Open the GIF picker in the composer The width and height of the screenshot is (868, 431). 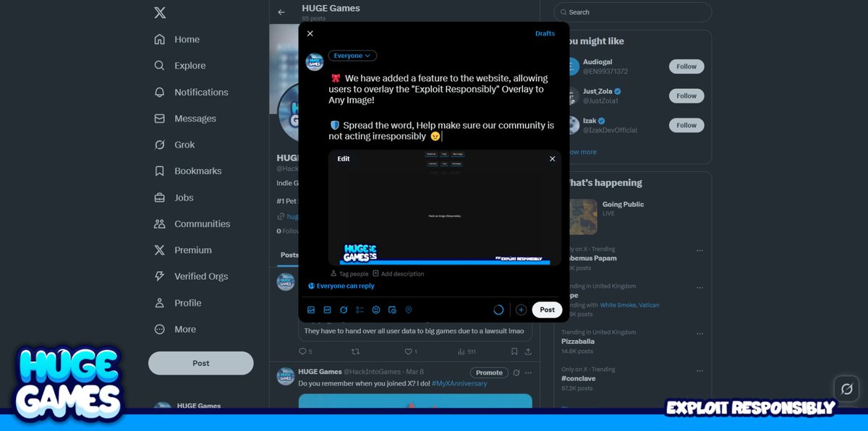tap(328, 310)
